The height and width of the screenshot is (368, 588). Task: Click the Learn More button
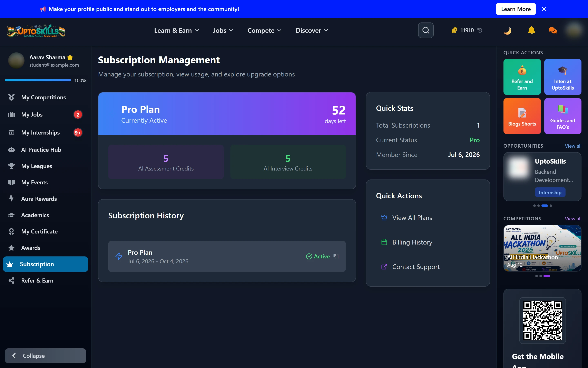[x=516, y=9]
